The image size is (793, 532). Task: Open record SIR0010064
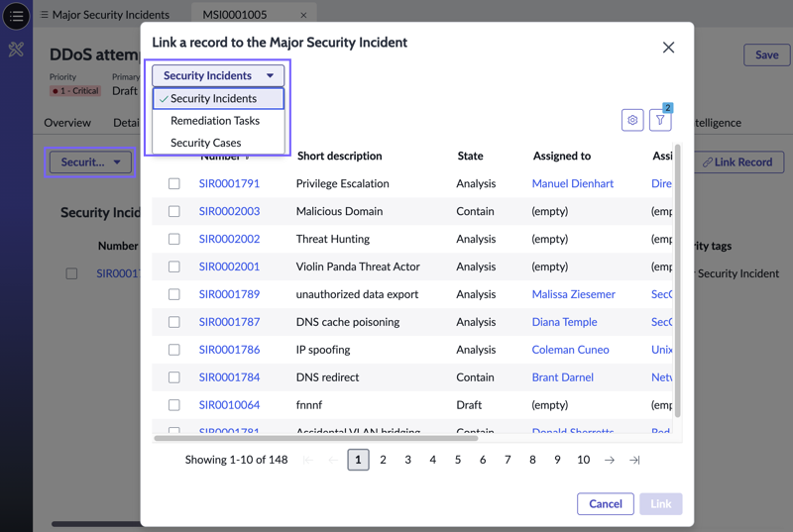coord(229,405)
